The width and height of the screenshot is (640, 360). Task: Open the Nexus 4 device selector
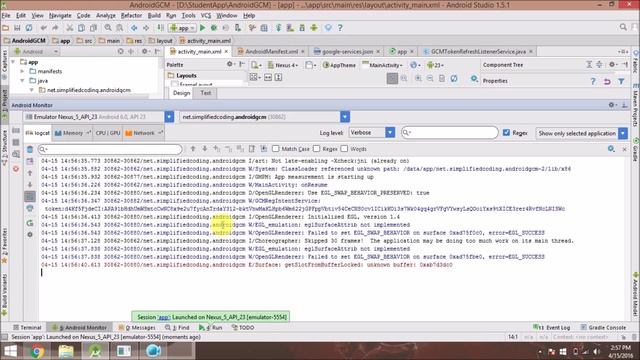[x=283, y=65]
